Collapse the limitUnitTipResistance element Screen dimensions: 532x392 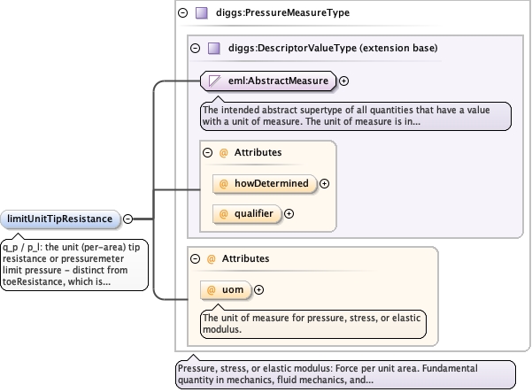coord(128,219)
